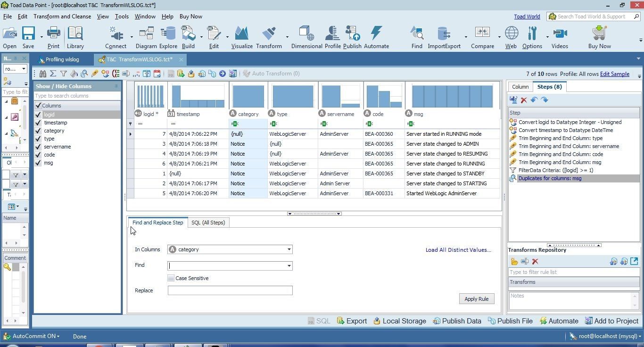
Task: Click the Apply Rule button
Action: pos(476,299)
